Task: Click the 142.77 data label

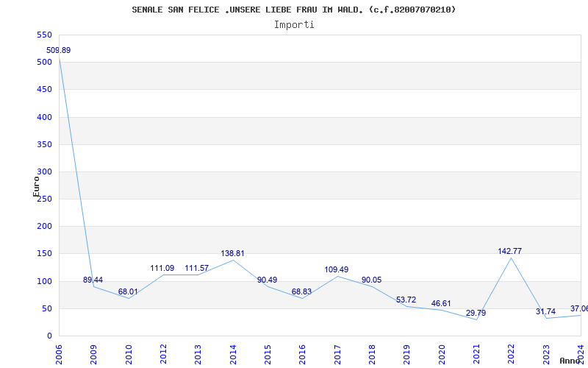Action: pos(510,252)
